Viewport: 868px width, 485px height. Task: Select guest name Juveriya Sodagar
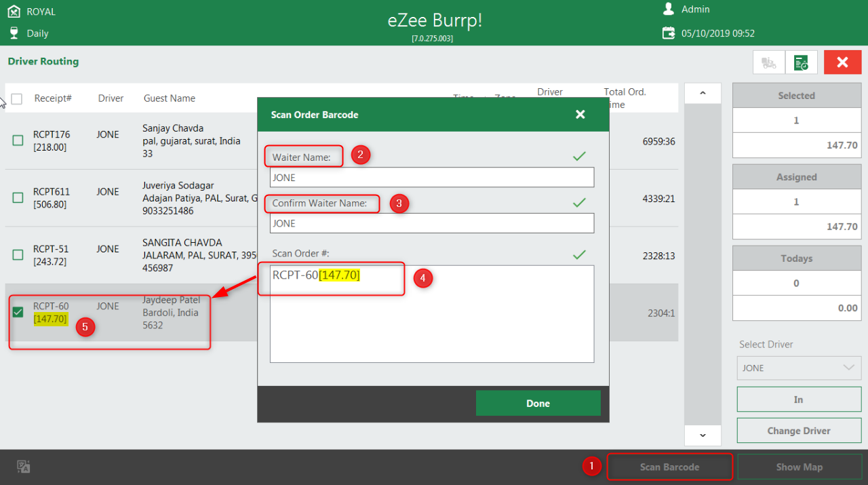point(178,185)
